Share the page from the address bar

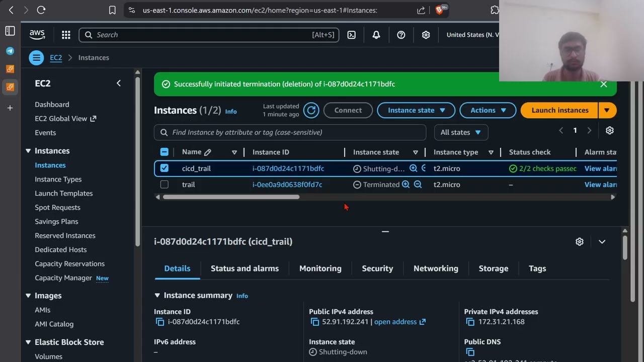[x=421, y=10]
